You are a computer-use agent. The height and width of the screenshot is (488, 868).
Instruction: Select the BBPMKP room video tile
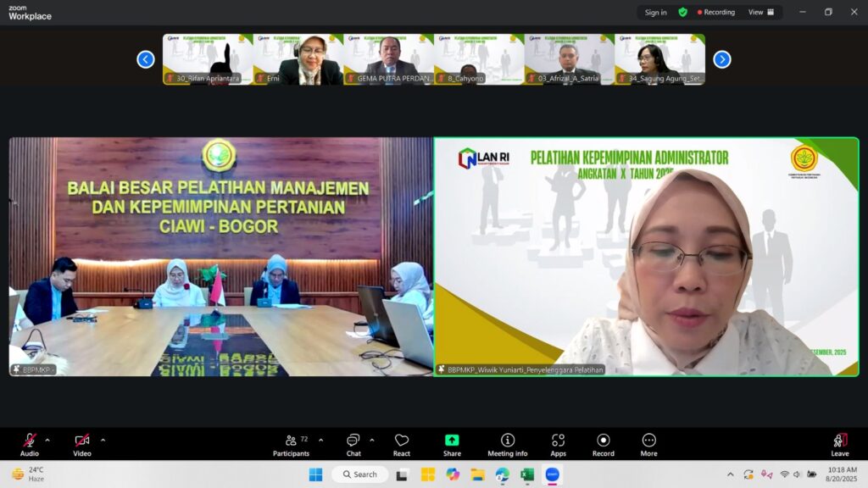(x=221, y=257)
